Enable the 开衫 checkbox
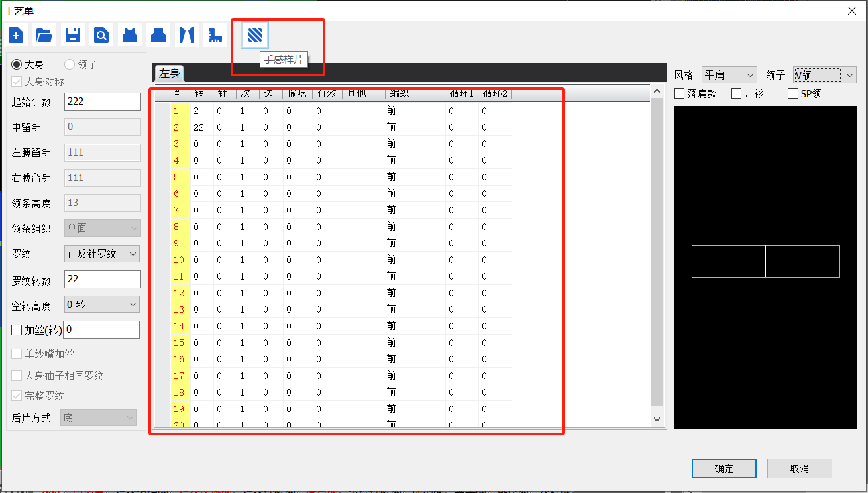868x493 pixels. [736, 93]
